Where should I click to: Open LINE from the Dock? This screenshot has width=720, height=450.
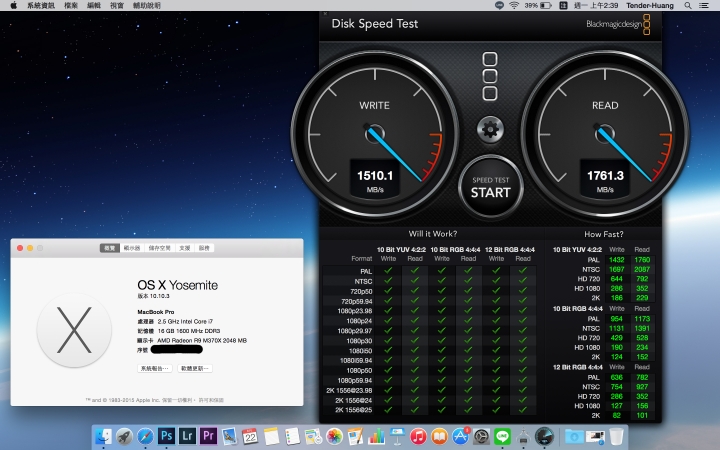[502, 436]
